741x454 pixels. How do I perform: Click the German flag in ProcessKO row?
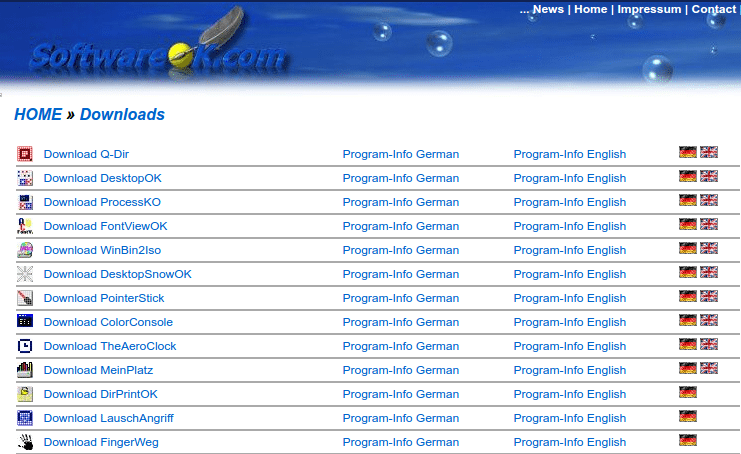pos(688,200)
